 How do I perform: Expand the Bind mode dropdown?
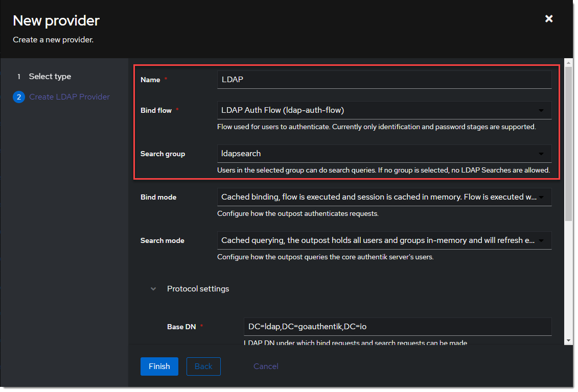[x=384, y=197]
